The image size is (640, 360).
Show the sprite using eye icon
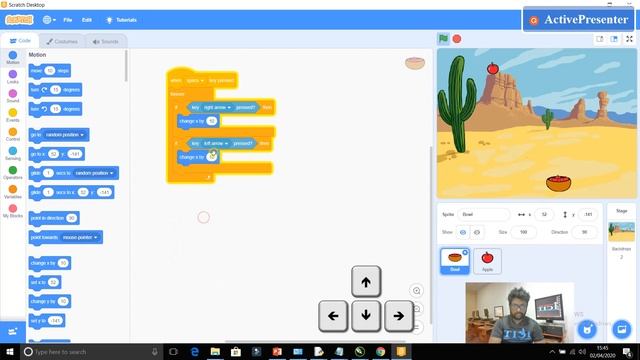pos(463,232)
